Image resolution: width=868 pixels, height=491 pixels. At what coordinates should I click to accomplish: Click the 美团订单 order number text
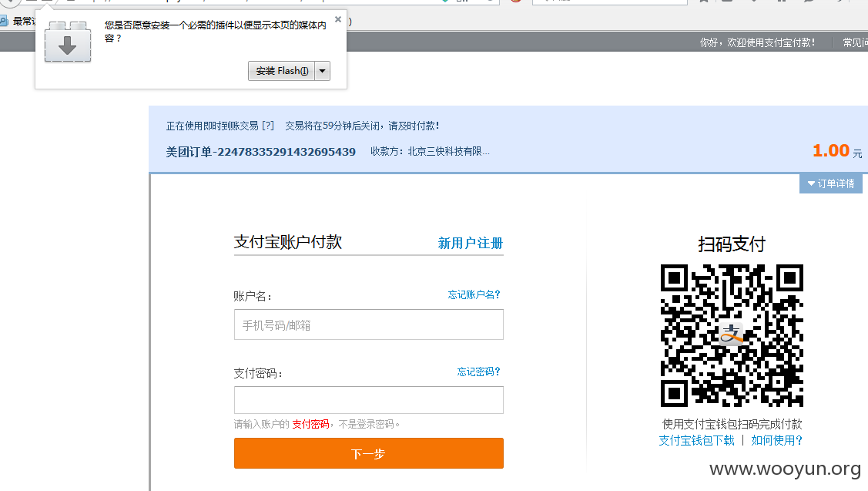coord(261,152)
